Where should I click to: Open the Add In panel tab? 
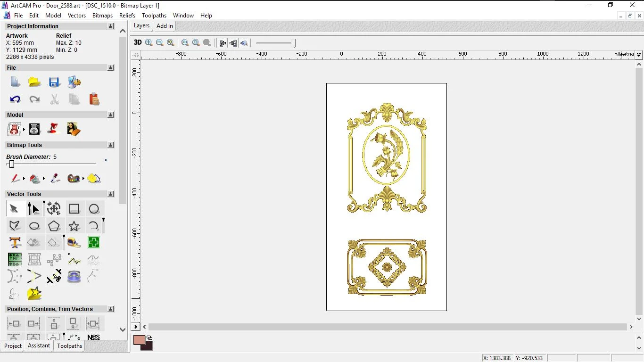[x=165, y=26]
